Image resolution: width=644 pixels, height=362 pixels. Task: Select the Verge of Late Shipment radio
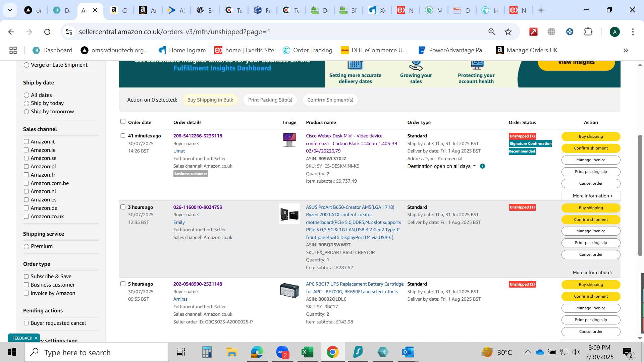(x=26, y=65)
